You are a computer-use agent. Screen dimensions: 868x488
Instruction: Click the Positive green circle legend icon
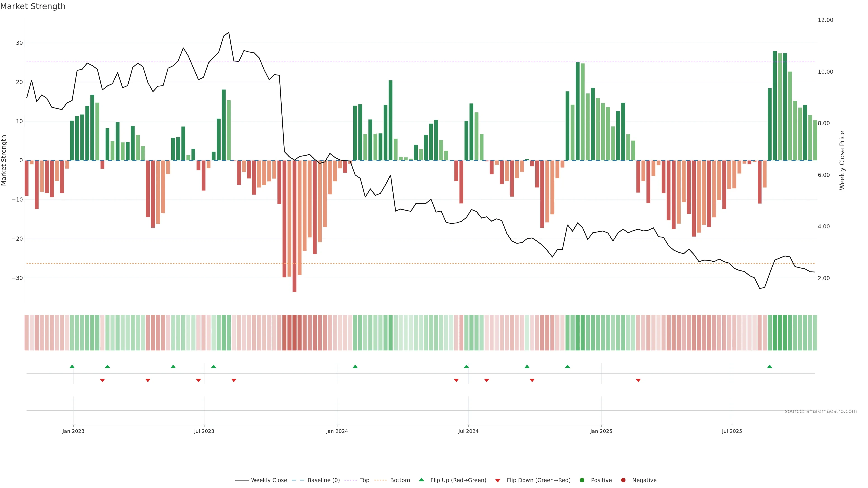coord(582,480)
